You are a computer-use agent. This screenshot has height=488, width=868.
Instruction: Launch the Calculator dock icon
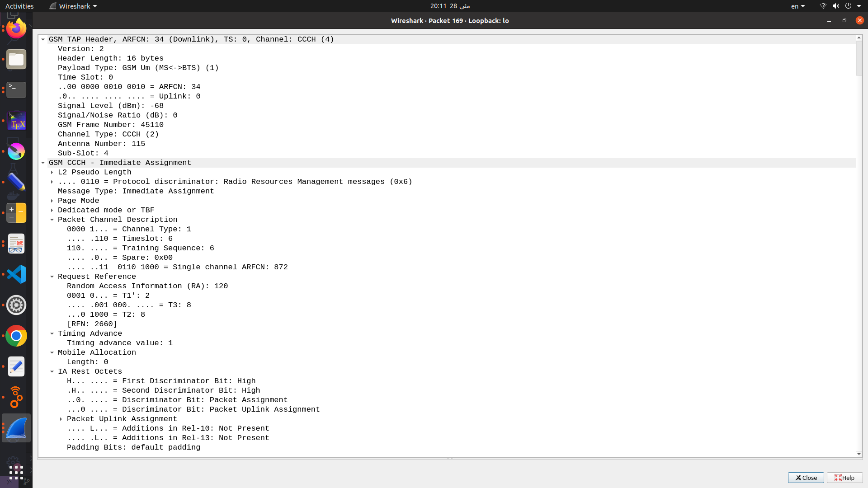pos(16,213)
